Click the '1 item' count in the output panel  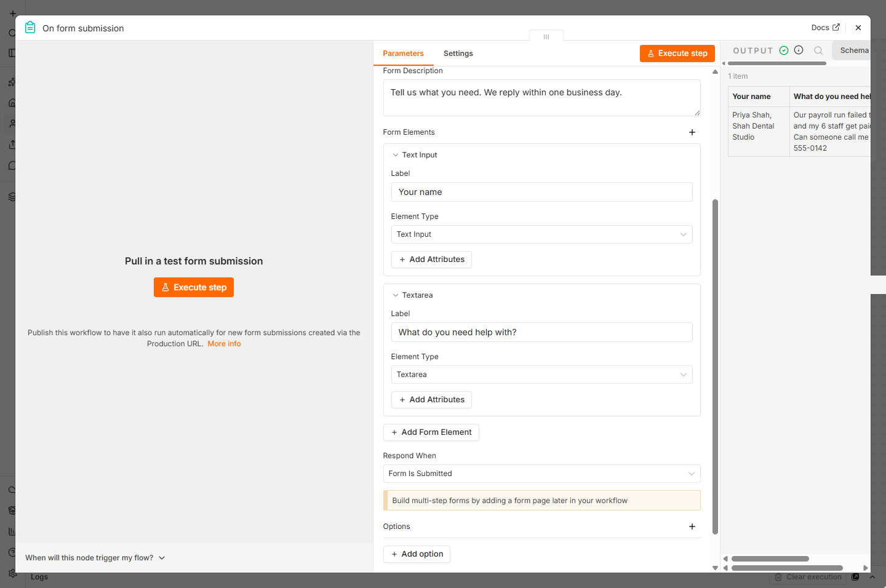(x=738, y=76)
